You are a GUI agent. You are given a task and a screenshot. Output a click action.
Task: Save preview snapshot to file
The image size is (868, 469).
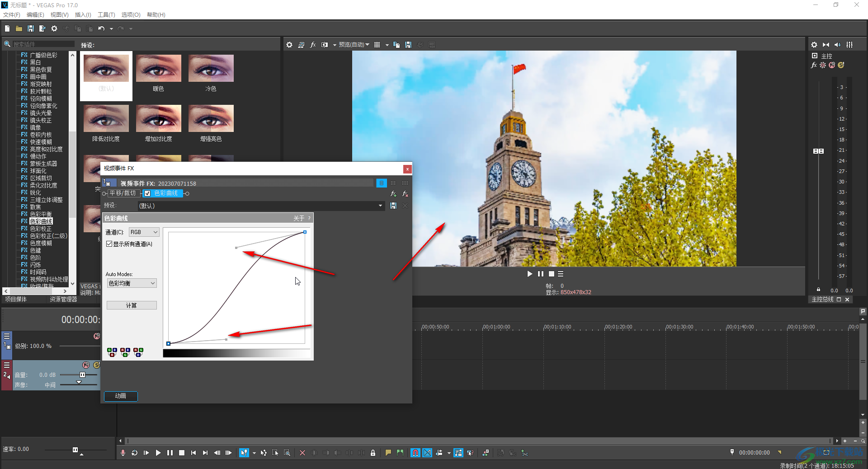(408, 45)
